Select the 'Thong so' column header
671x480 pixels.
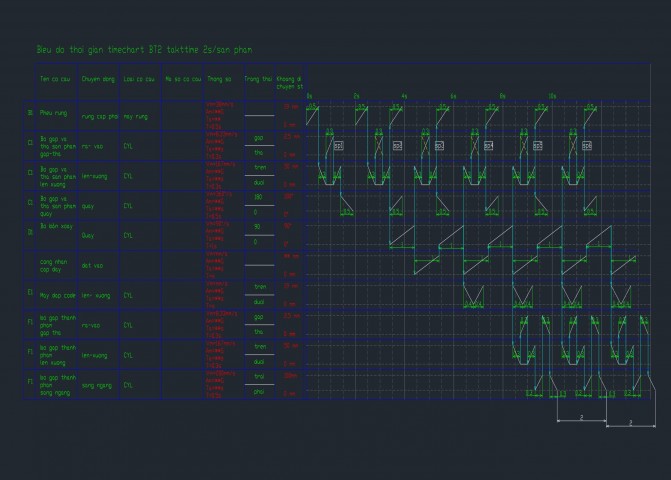220,78
